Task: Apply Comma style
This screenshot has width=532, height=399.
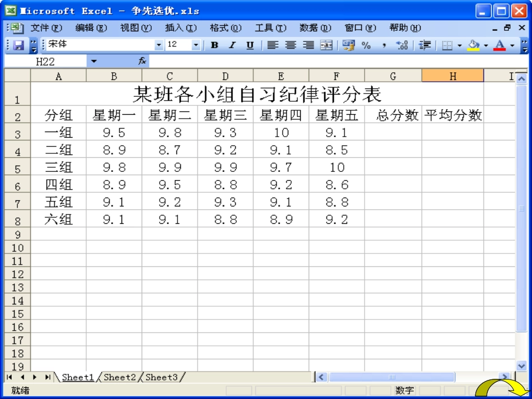Action: (x=384, y=45)
